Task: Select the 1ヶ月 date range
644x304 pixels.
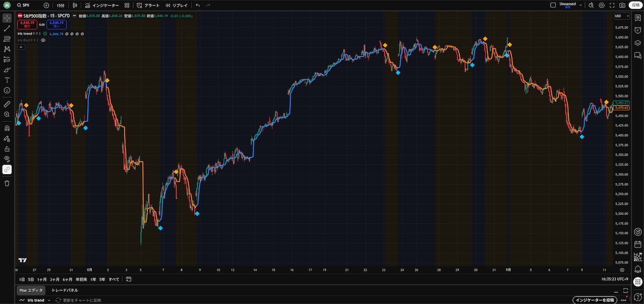Action: pyautogui.click(x=42, y=279)
